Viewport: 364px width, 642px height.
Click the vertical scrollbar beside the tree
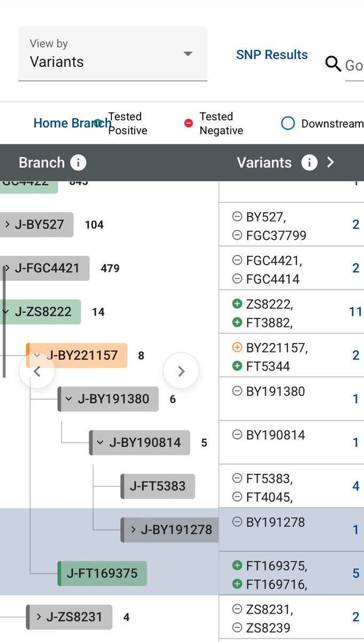[x=4, y=321]
